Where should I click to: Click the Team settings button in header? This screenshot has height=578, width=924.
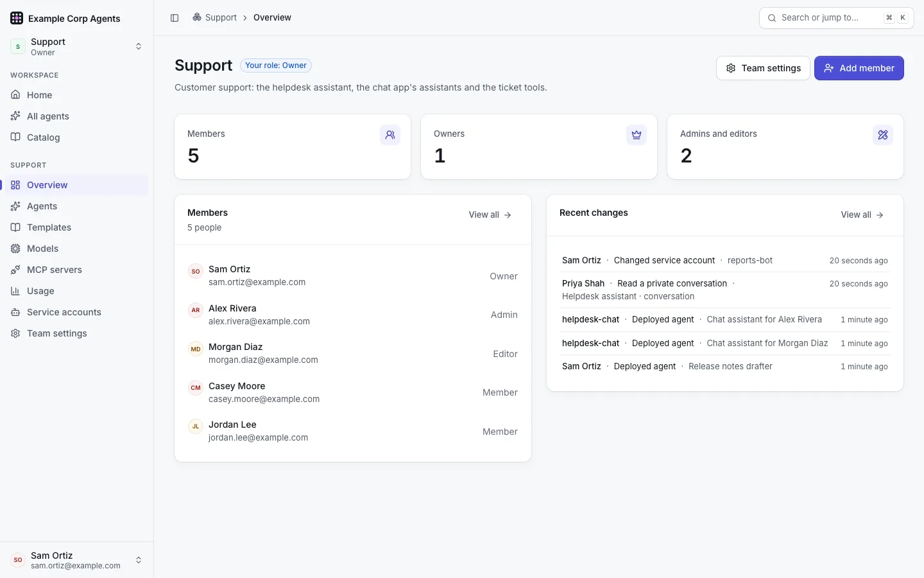[763, 68]
